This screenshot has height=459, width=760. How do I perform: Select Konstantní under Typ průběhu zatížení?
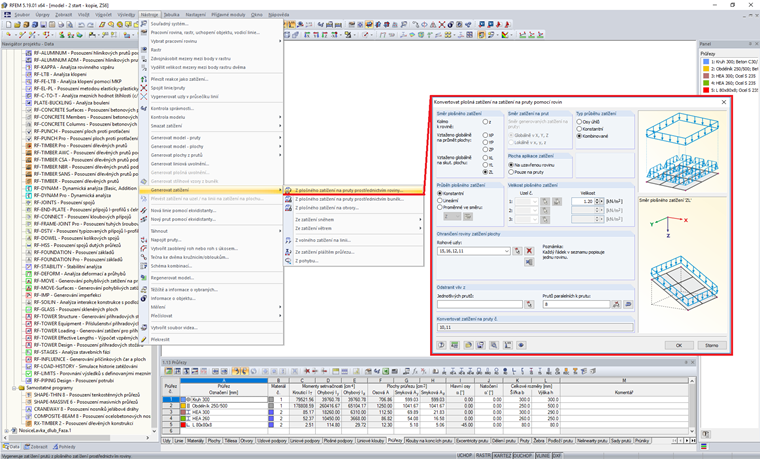(579, 129)
